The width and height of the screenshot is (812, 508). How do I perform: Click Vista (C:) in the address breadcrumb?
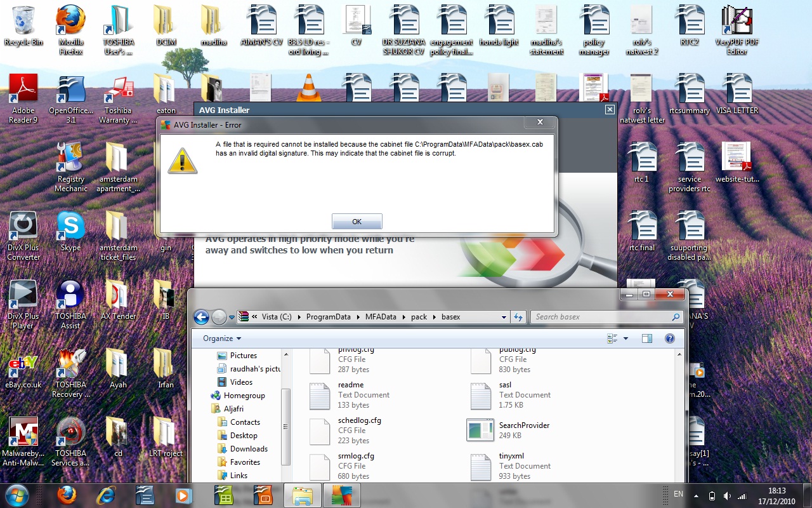(x=277, y=317)
